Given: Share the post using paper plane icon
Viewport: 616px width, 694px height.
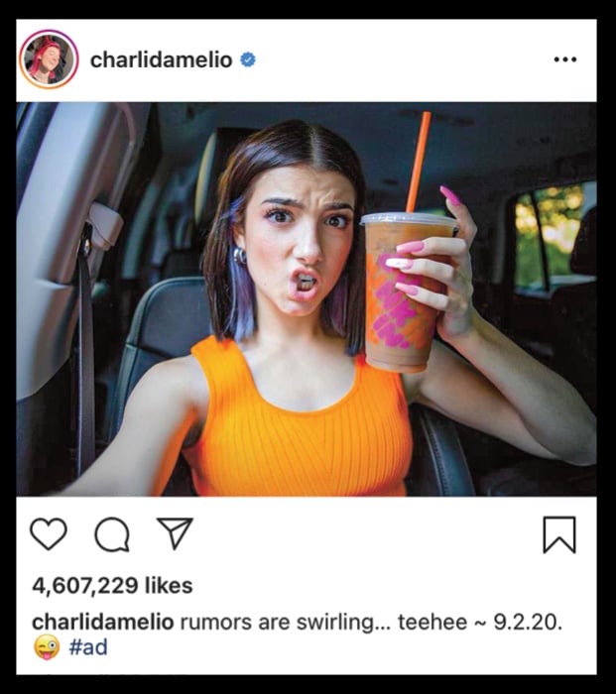Looking at the screenshot, I should [175, 533].
